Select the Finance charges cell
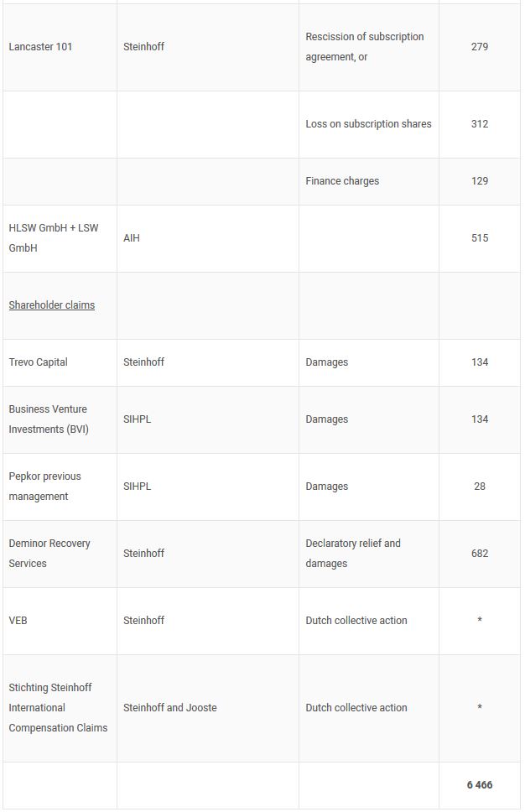525x812 pixels. (x=342, y=181)
